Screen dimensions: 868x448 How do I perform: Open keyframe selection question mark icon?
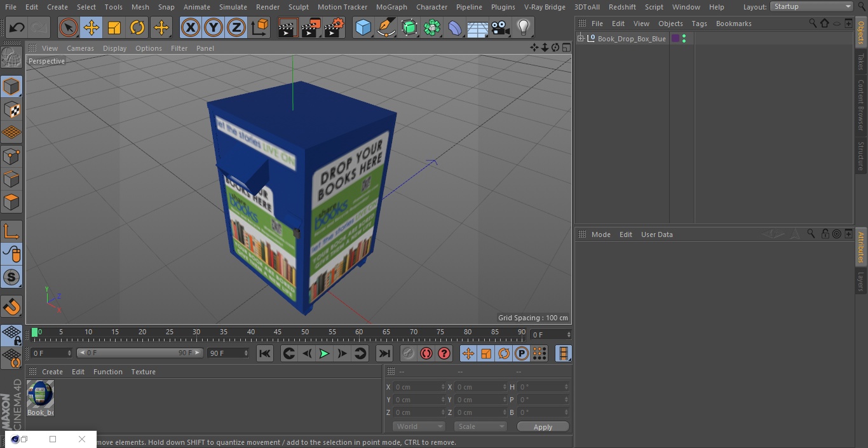(x=444, y=353)
